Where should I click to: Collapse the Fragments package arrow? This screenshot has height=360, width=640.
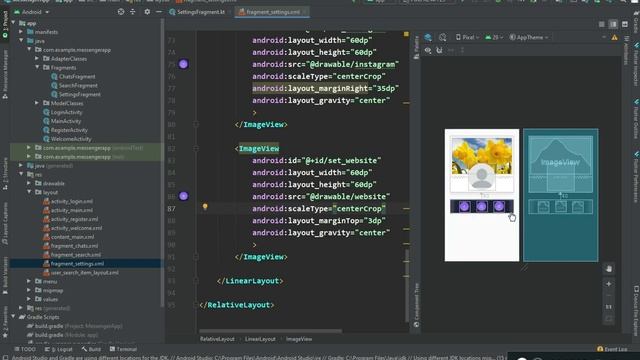point(37,67)
